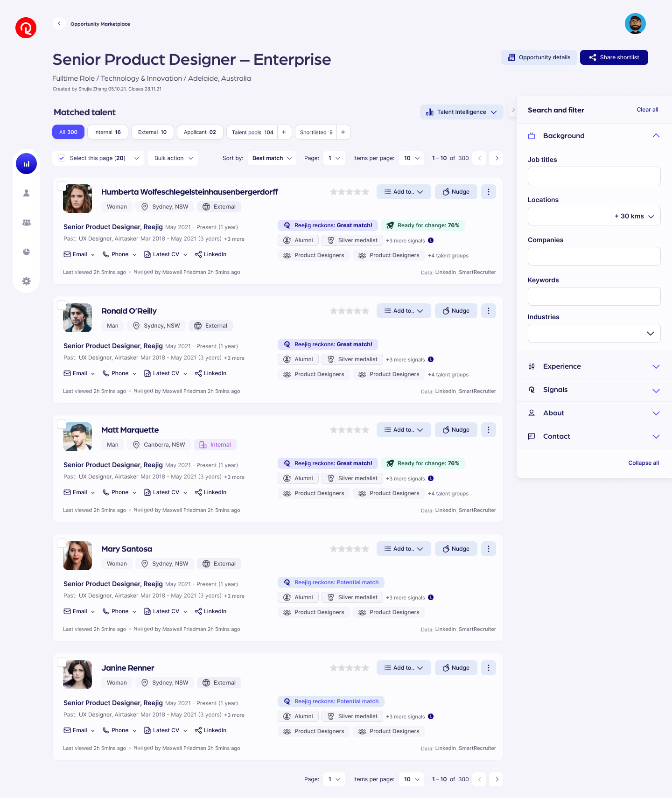
Task: Expand the Signals filter section
Action: coord(594,390)
